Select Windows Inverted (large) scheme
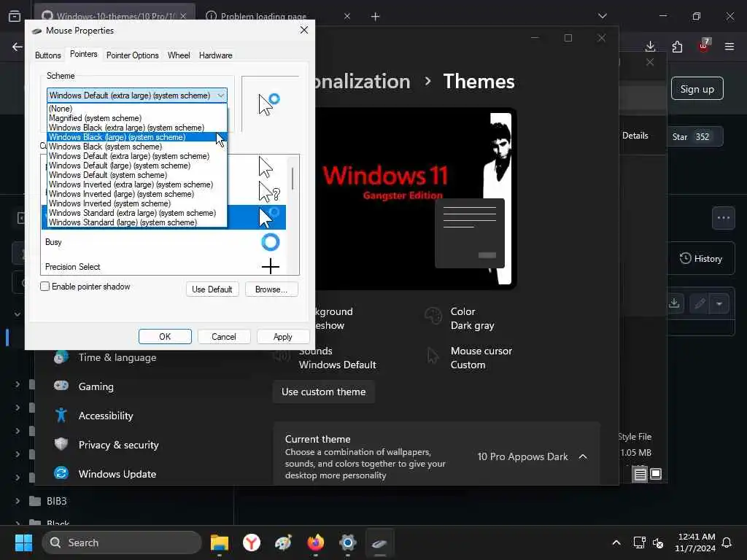 [x=137, y=194]
